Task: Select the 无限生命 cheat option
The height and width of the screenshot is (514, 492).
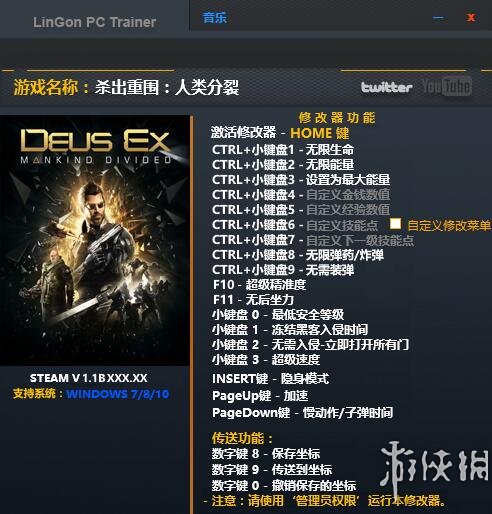Action: click(x=283, y=150)
